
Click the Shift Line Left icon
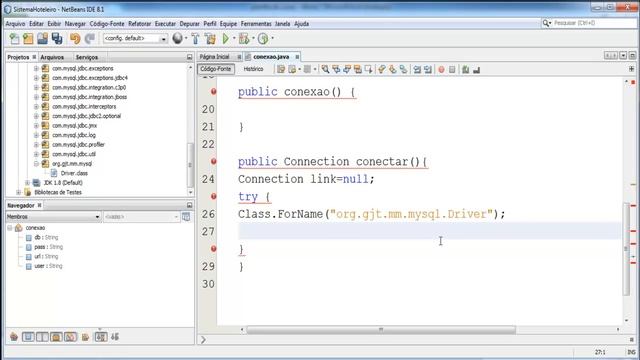417,70
